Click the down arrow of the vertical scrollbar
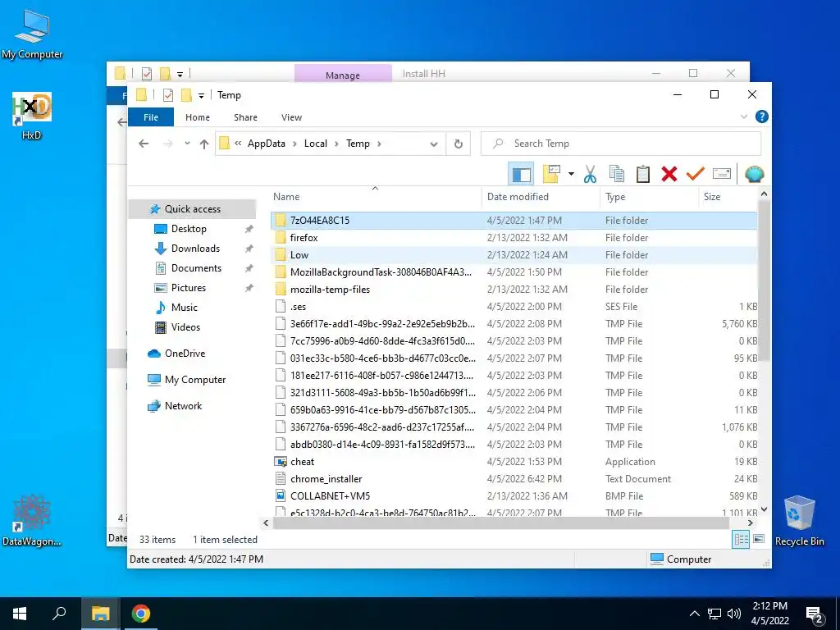This screenshot has width=840, height=630. [765, 509]
